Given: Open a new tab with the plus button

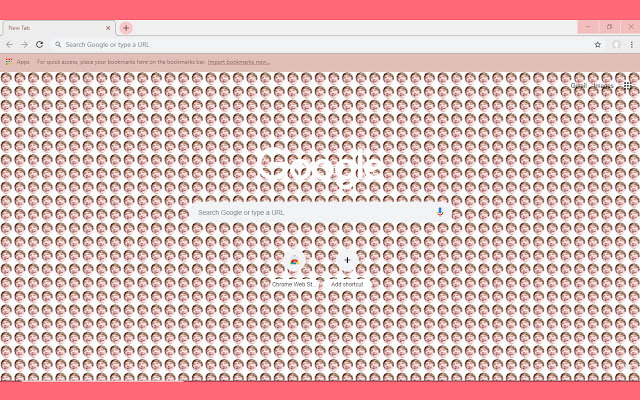Looking at the screenshot, I should [126, 28].
